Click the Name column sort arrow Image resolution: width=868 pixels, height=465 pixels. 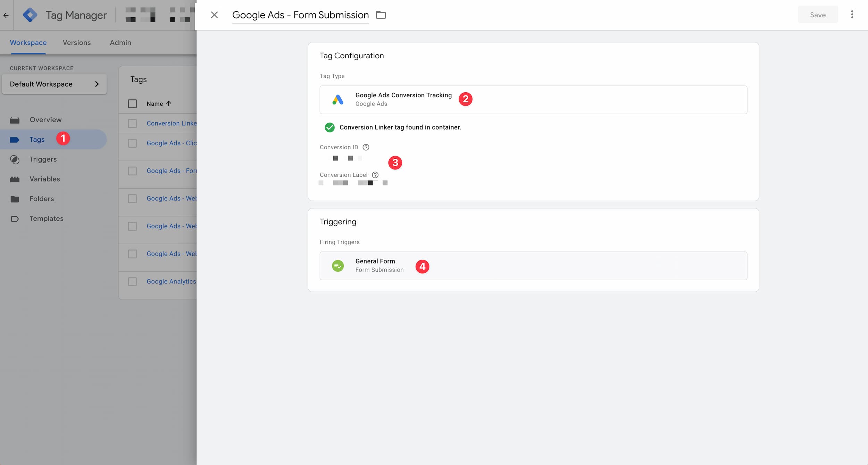(169, 103)
